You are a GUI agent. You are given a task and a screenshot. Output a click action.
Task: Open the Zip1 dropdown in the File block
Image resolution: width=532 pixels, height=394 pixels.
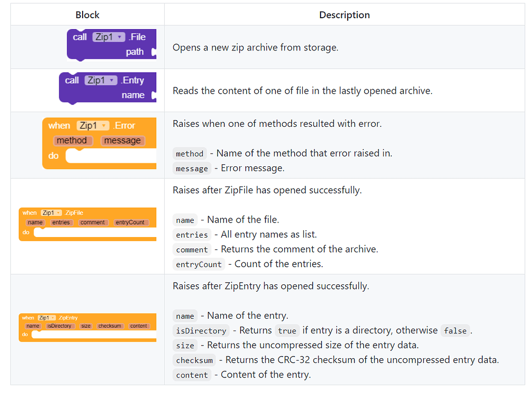coord(109,36)
